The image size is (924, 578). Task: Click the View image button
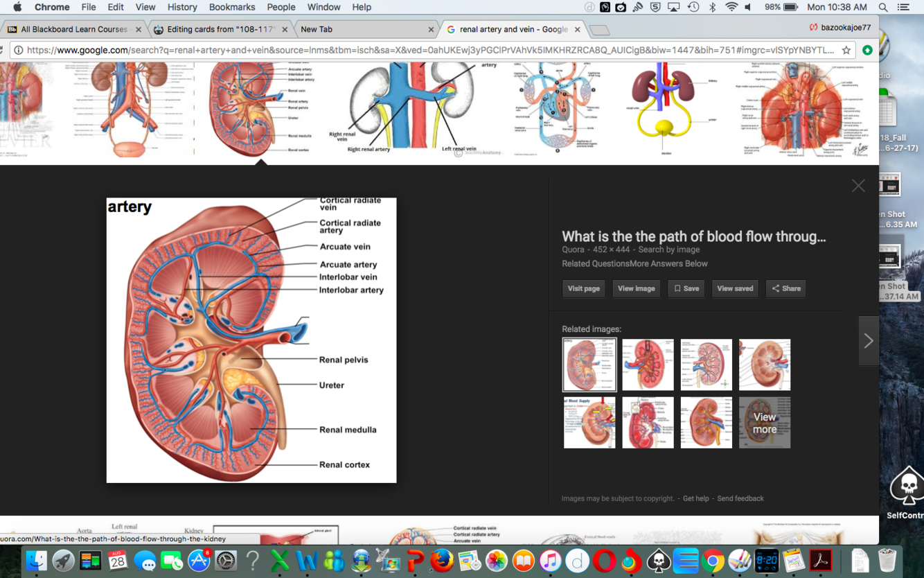[636, 288]
